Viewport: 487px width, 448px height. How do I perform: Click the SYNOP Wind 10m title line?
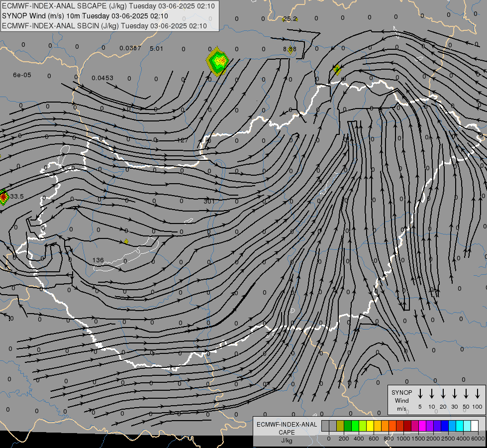tap(85, 16)
